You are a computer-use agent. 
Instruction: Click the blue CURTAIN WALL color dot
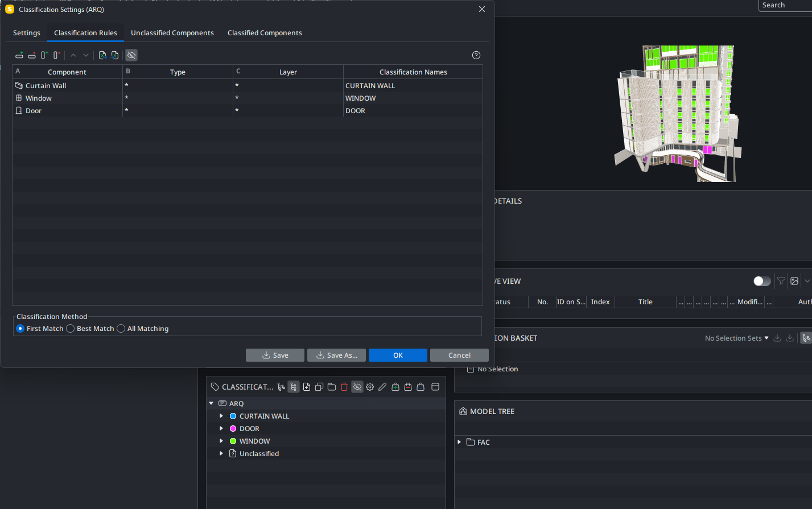[x=233, y=416]
